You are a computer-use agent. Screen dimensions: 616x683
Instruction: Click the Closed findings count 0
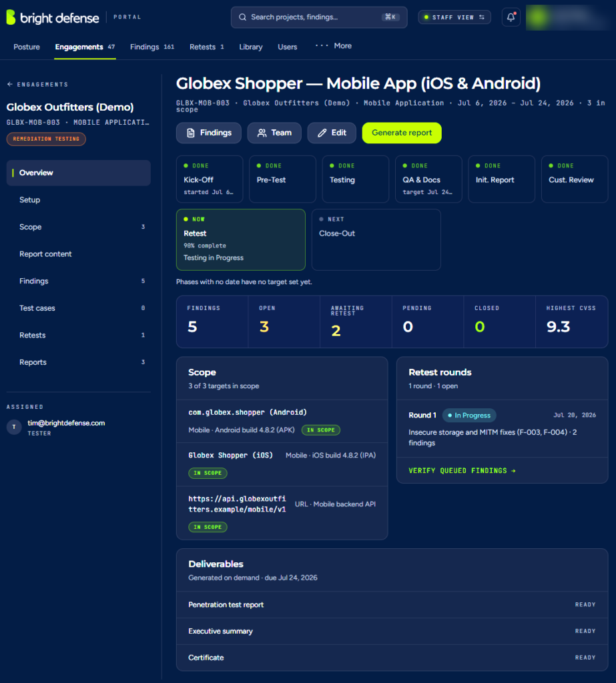(x=480, y=327)
